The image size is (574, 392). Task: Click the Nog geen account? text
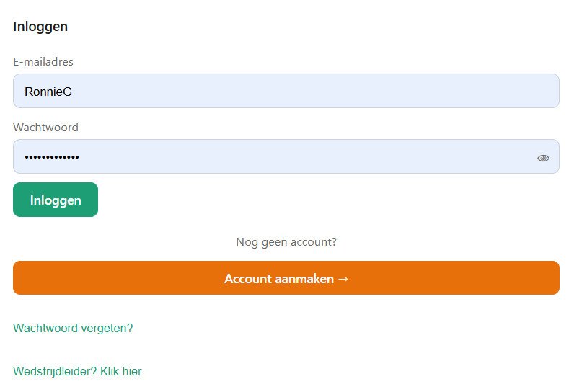click(x=286, y=242)
